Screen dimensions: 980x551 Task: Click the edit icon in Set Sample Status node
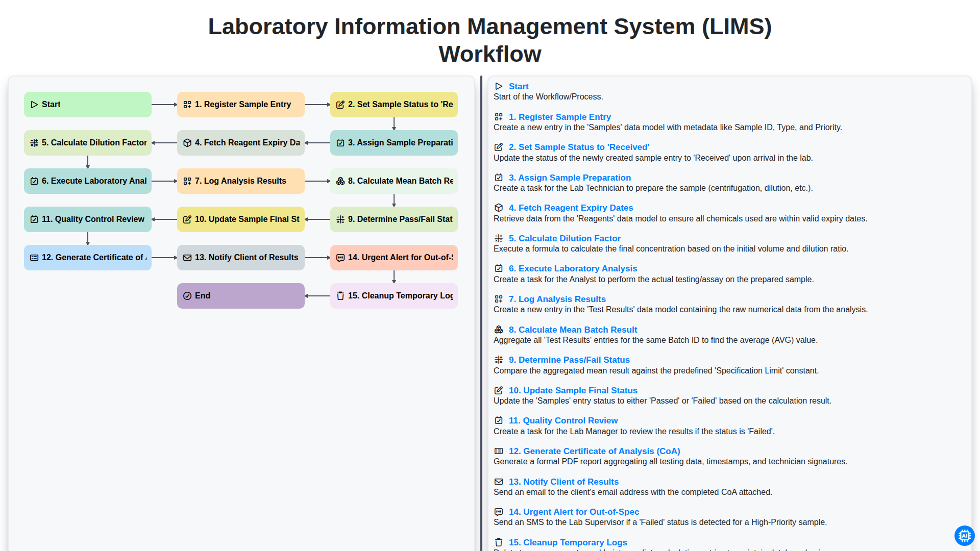point(340,105)
